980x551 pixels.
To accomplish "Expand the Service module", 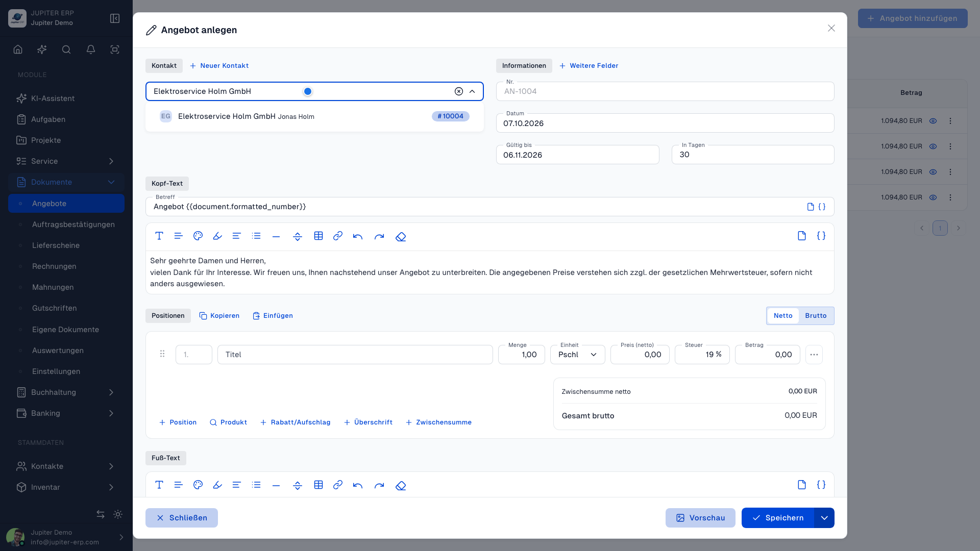I will pos(66,161).
